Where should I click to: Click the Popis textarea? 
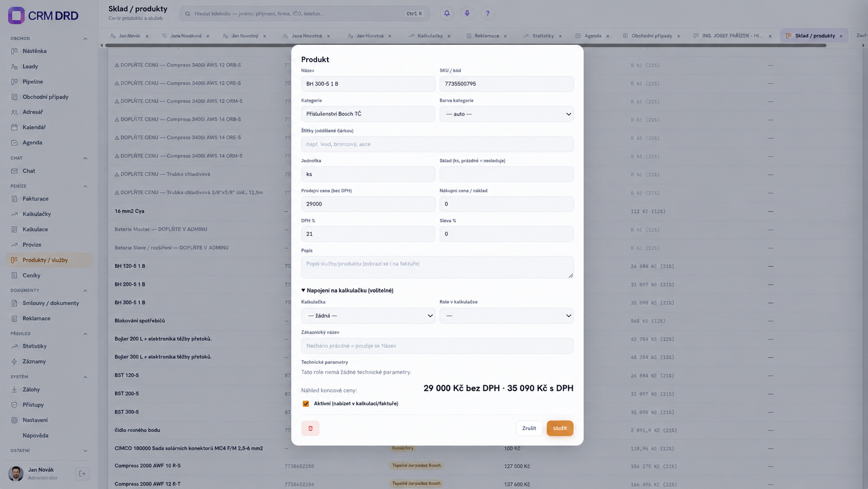point(437,267)
